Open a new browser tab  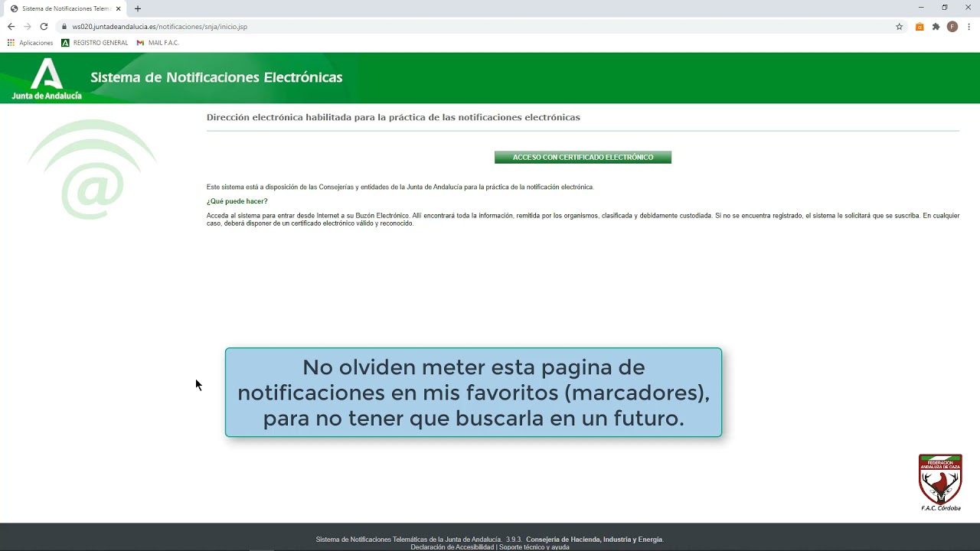tap(136, 8)
